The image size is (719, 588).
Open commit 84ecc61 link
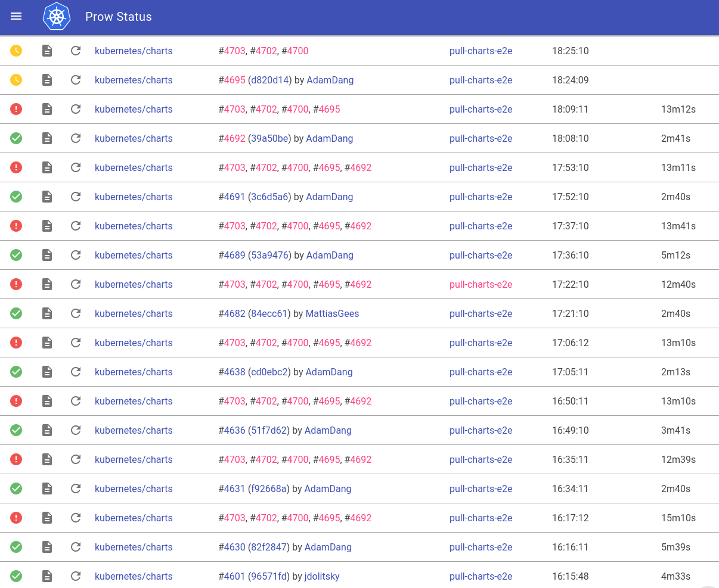(269, 313)
